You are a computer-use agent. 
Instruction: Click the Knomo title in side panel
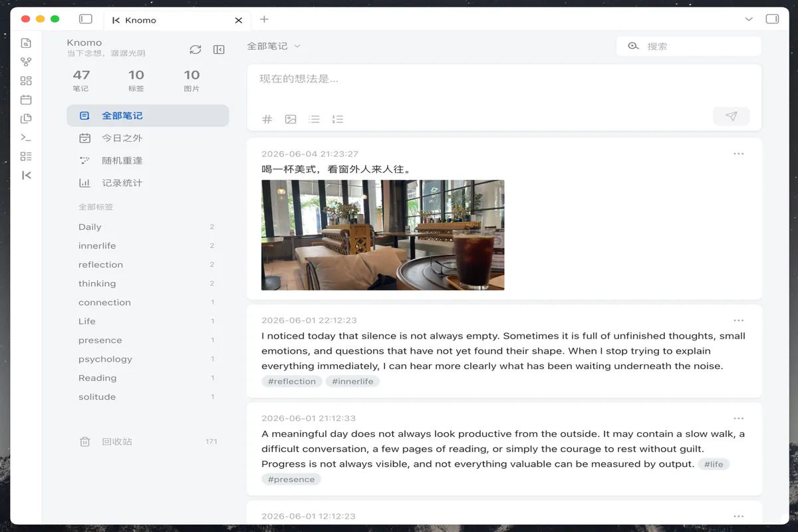click(84, 43)
